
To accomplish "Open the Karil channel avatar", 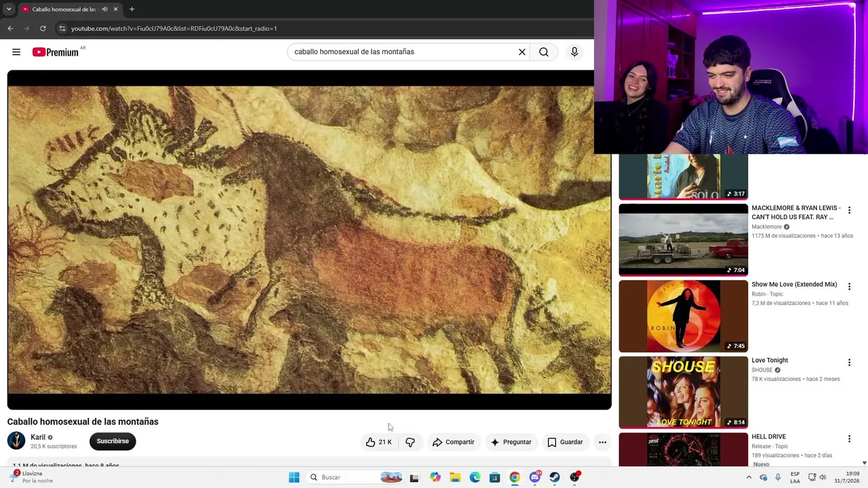I will (x=16, y=441).
